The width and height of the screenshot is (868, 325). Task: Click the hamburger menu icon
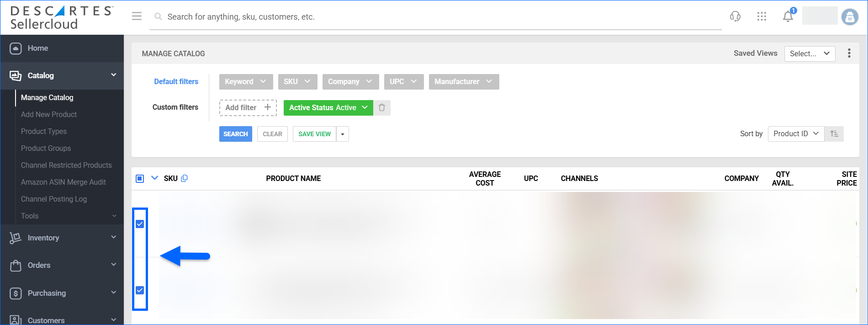point(137,16)
